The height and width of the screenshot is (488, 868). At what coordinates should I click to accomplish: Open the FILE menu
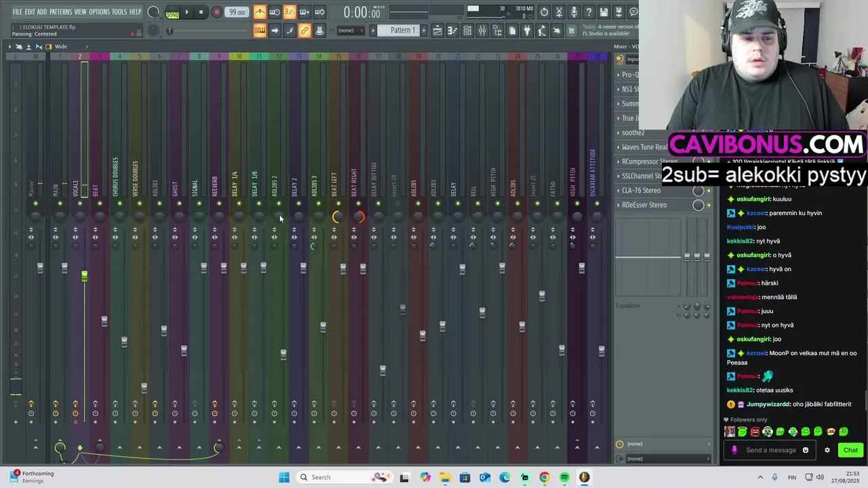point(18,12)
